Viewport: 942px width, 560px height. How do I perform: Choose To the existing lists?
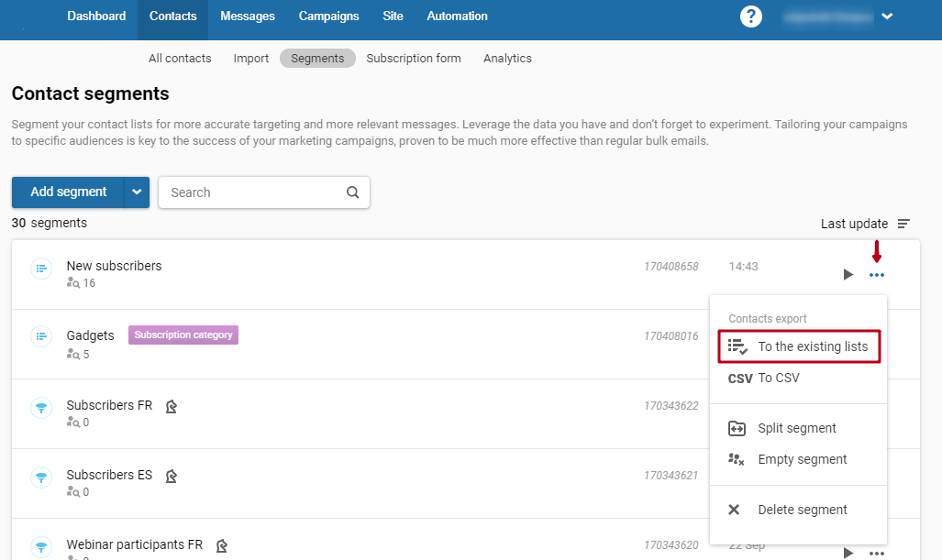click(x=799, y=346)
